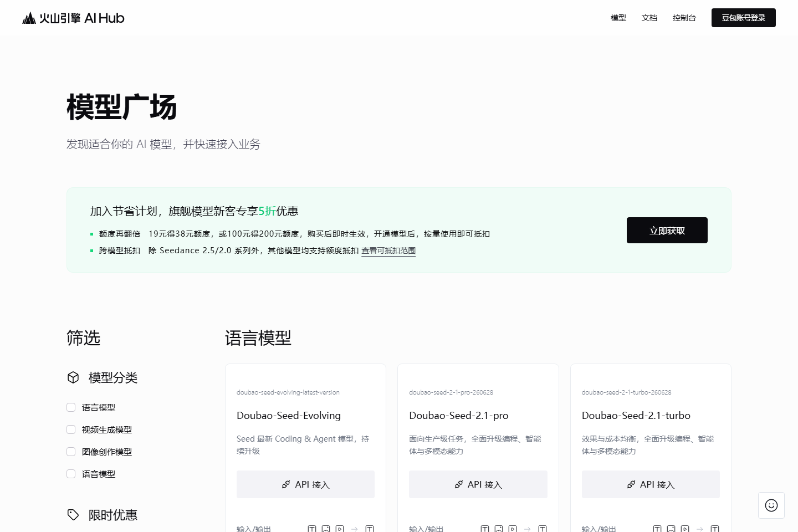Click API 接入 for Doubao-Seed-2.1-turbo
Image resolution: width=798 pixels, height=532 pixels.
coord(651,484)
